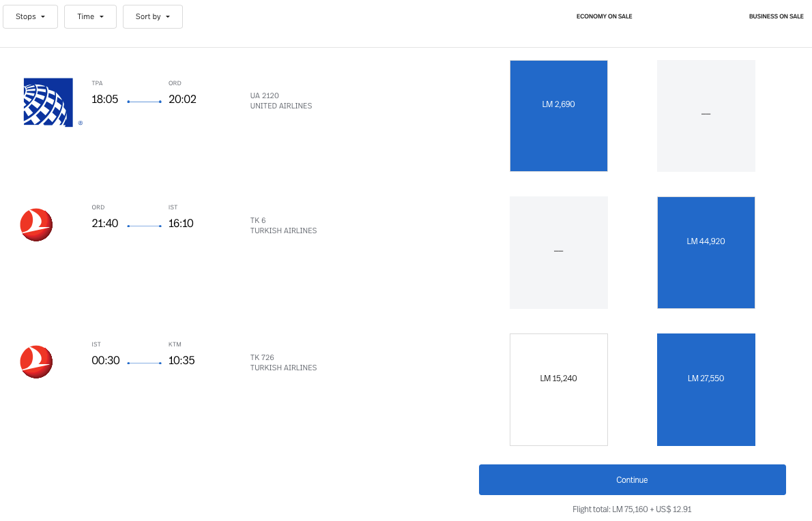Click the United Airlines logo
Screen dimensions: 812x521
click(x=48, y=102)
